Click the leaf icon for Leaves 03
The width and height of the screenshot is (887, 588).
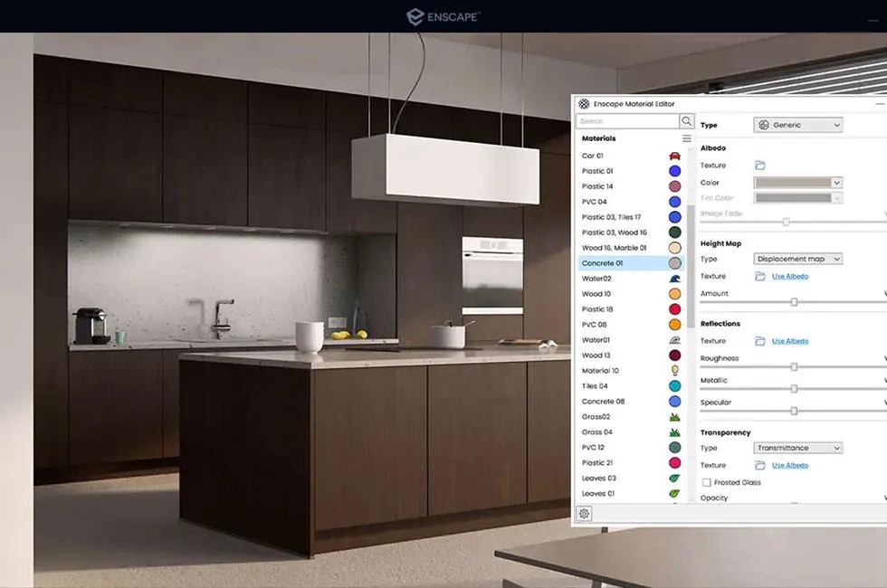(x=674, y=479)
